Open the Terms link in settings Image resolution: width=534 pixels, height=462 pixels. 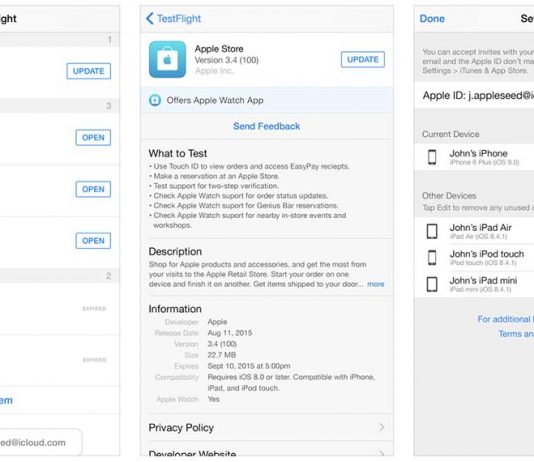tap(516, 334)
